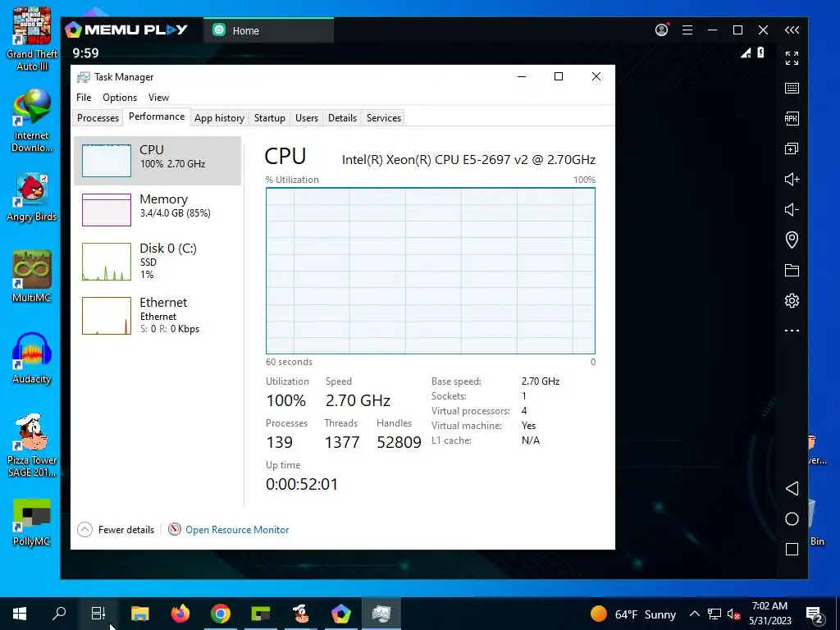Image resolution: width=840 pixels, height=630 pixels.
Task: Open Pizza Tower SAGE desktop shortcut
Action: (x=32, y=445)
